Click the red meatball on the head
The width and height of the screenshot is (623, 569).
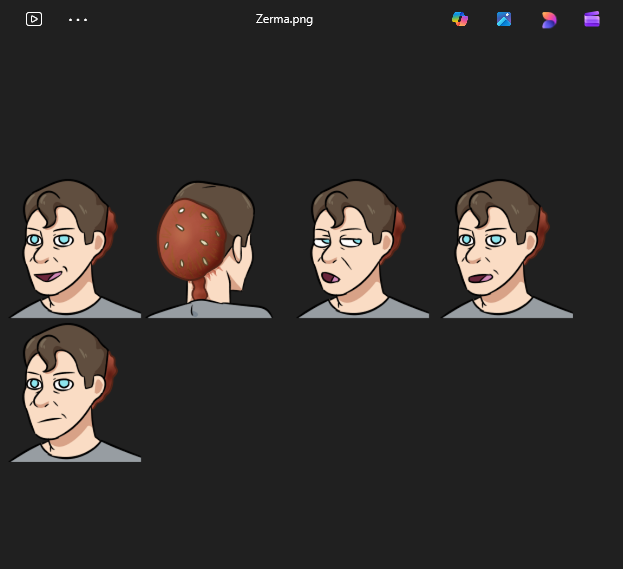coord(188,240)
